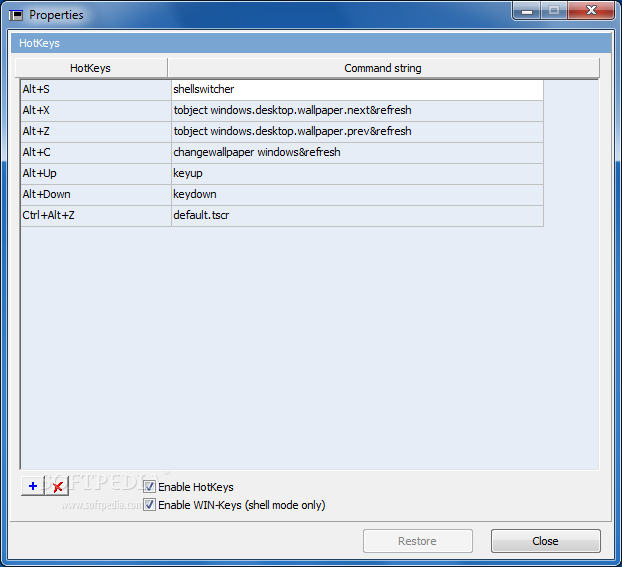Click the keydown command cell

click(x=357, y=195)
